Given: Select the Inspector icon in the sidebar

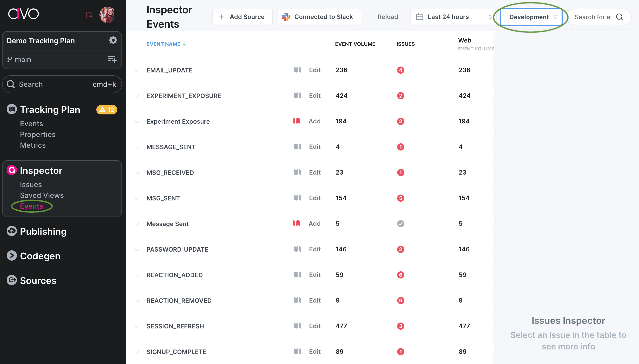Looking at the screenshot, I should pyautogui.click(x=11, y=170).
